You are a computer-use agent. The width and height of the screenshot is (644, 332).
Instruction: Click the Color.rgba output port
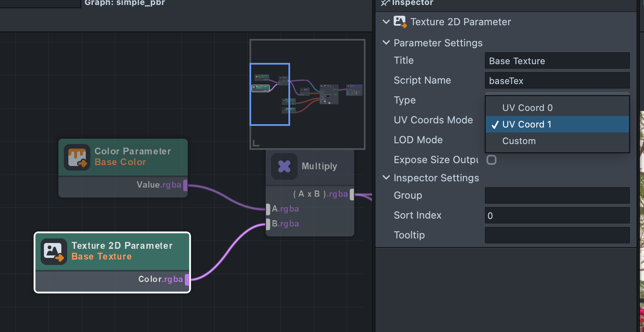click(187, 279)
